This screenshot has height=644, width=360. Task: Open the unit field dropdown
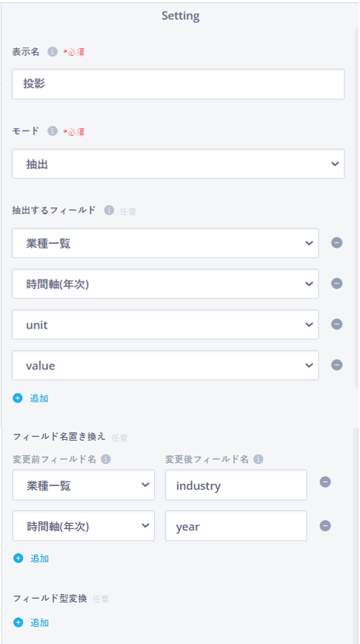coord(165,324)
